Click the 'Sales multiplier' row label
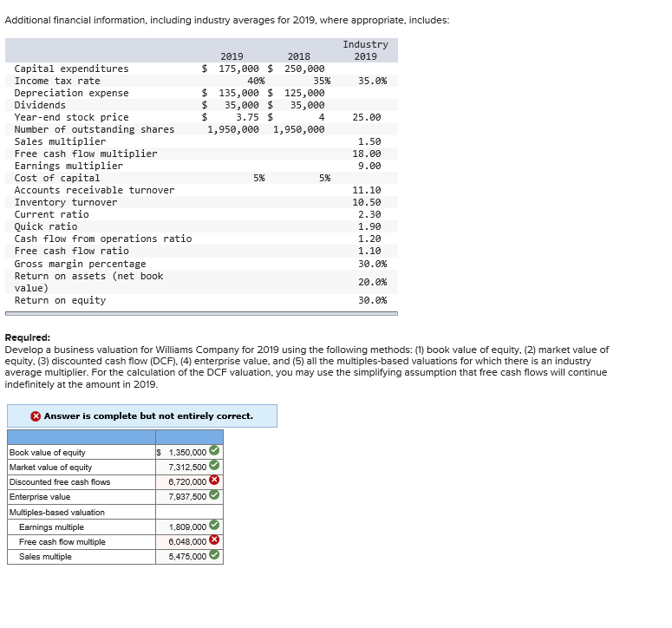 (60, 141)
